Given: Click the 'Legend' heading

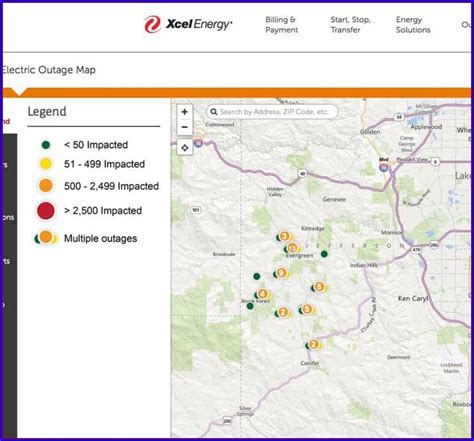Looking at the screenshot, I should coord(47,111).
